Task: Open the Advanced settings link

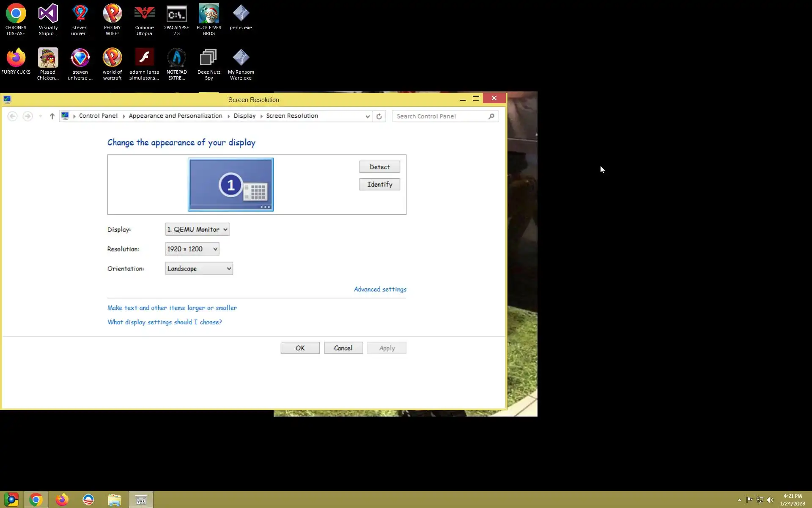Action: (x=380, y=290)
